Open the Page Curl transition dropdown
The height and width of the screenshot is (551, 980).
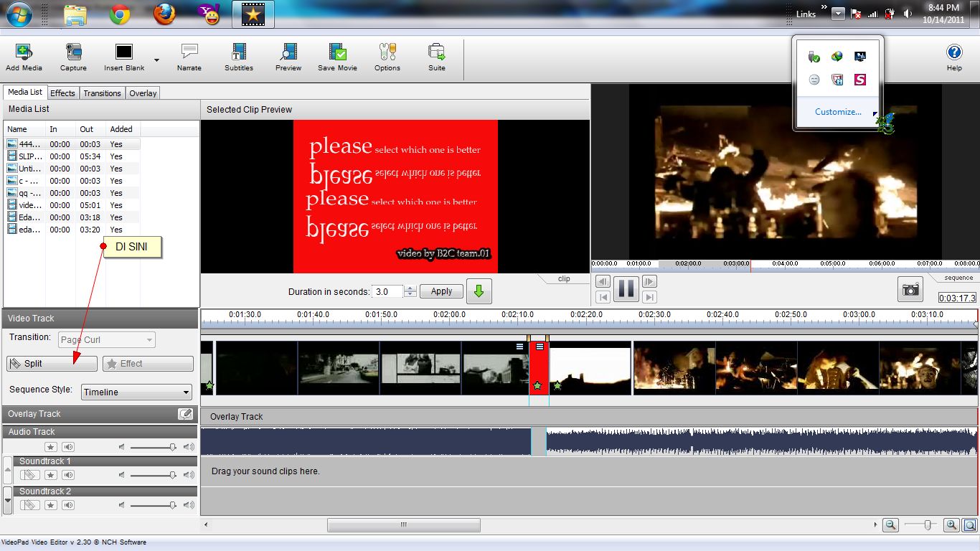tap(105, 339)
